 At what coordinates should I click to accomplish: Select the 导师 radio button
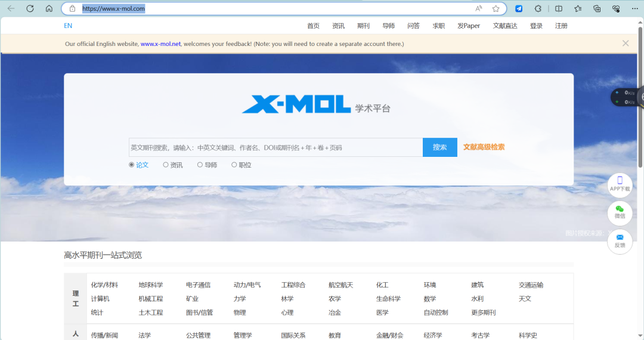(200, 165)
